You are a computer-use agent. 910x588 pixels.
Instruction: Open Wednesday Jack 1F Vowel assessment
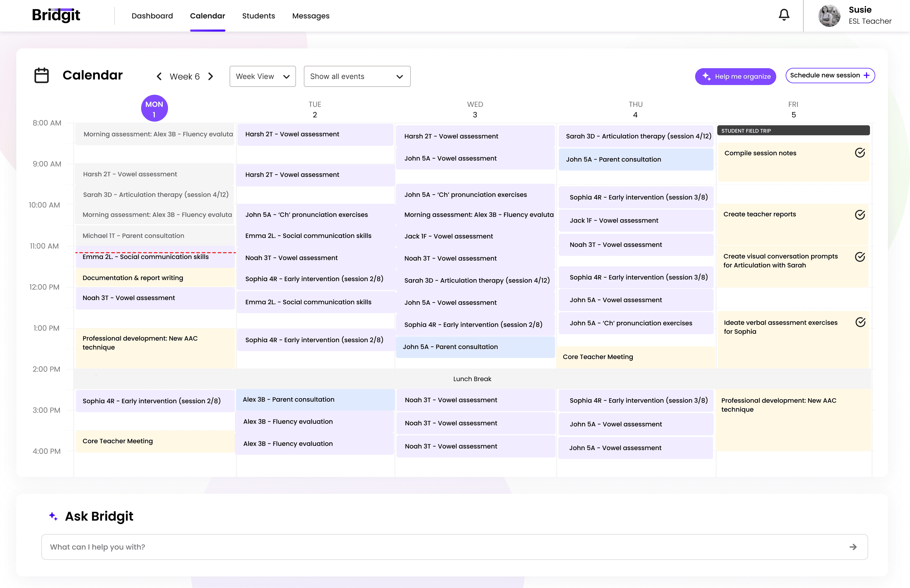(x=475, y=236)
